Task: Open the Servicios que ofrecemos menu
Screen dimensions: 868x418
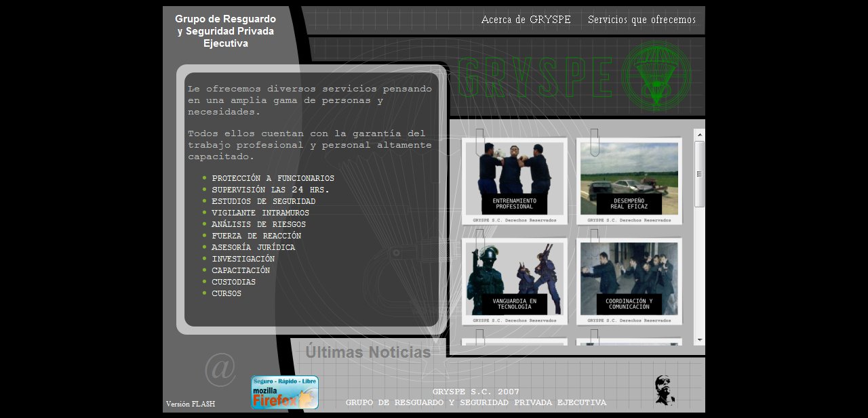Action: click(x=642, y=20)
